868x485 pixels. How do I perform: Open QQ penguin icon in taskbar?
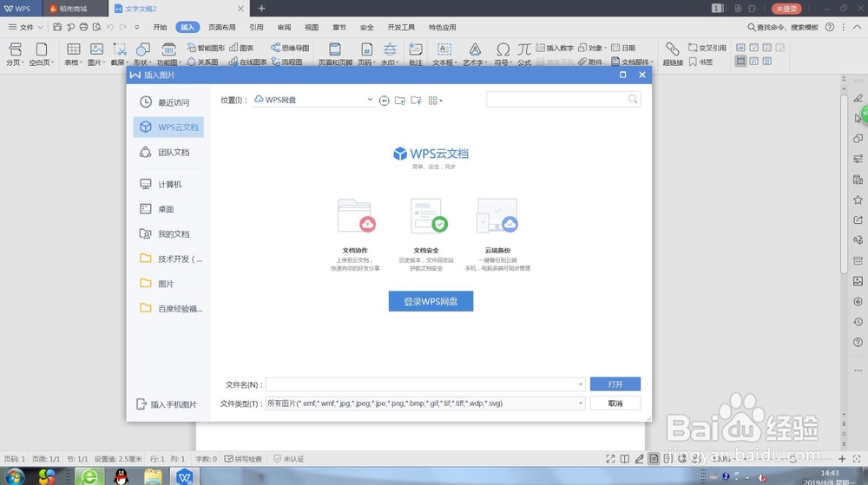[121, 476]
